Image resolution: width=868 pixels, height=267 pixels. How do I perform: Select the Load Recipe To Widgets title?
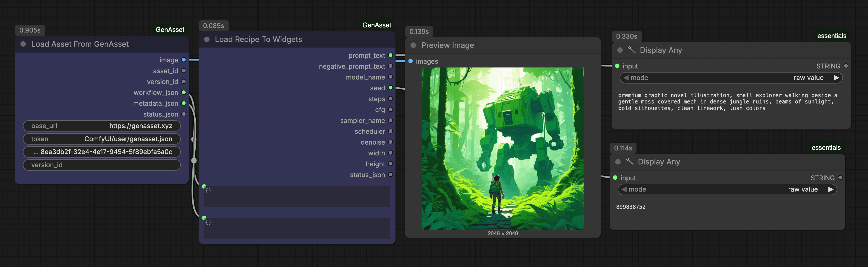pyautogui.click(x=259, y=39)
